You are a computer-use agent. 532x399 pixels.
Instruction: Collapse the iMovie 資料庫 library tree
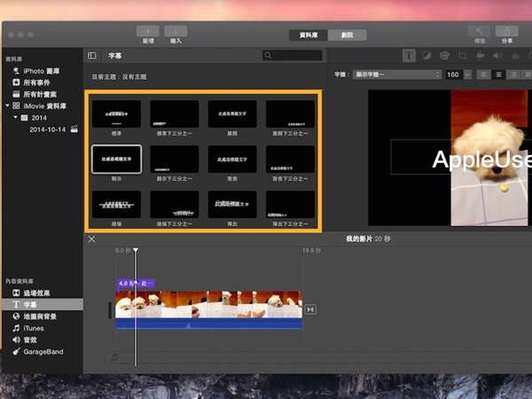(x=6, y=106)
